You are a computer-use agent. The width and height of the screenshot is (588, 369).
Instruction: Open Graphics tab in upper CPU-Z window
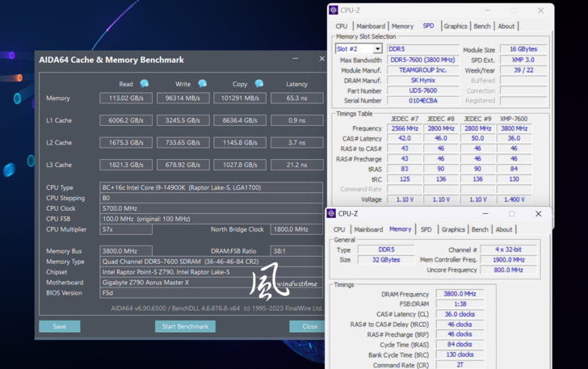[x=455, y=26]
